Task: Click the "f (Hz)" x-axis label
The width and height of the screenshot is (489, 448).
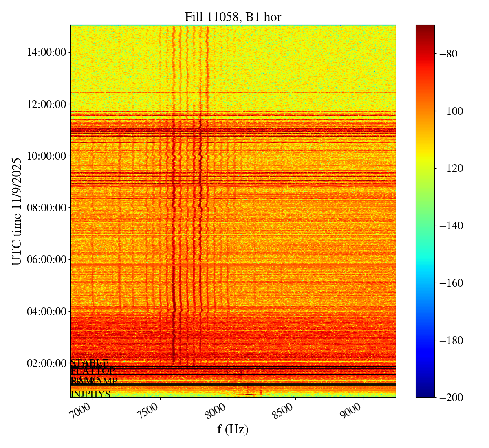Action: tap(233, 429)
